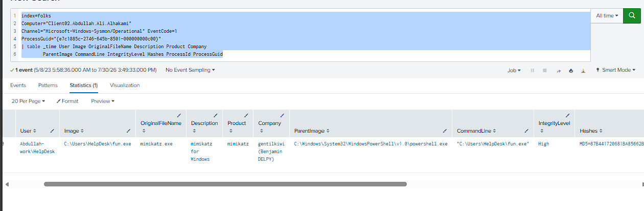Open the Smart Mode dropdown
Viewport: 644px width, 211px height.
pos(616,70)
